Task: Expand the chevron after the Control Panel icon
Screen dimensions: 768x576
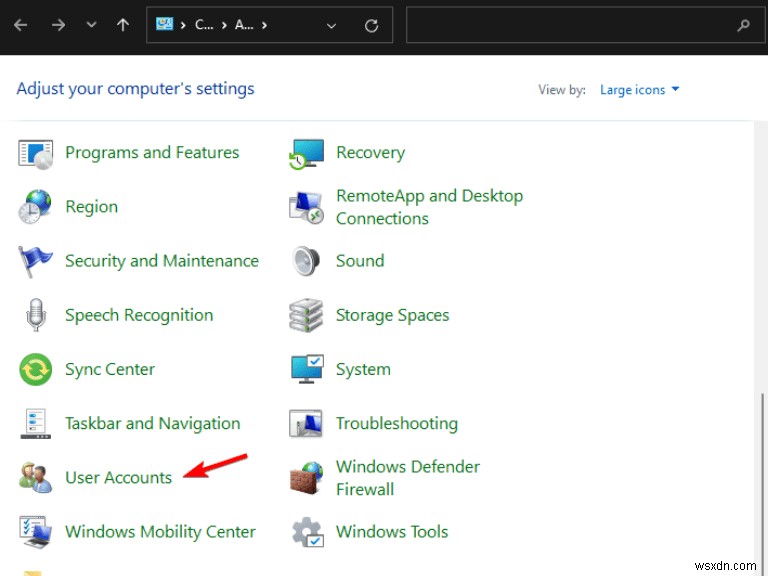Action: [x=183, y=25]
